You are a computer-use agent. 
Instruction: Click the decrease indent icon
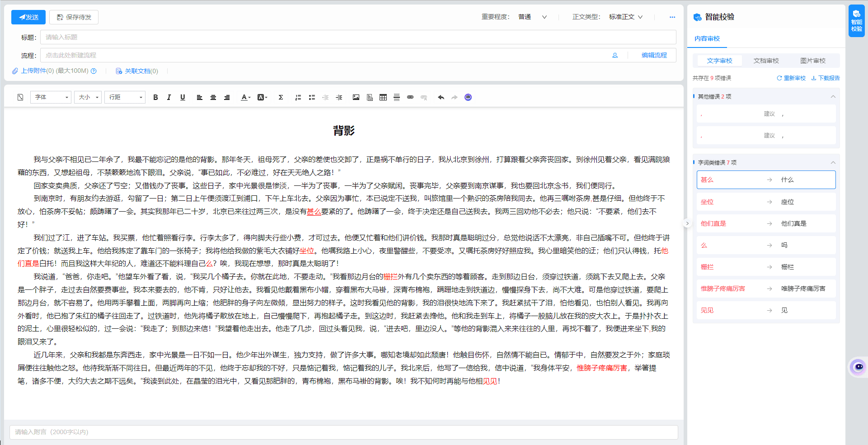(x=325, y=97)
